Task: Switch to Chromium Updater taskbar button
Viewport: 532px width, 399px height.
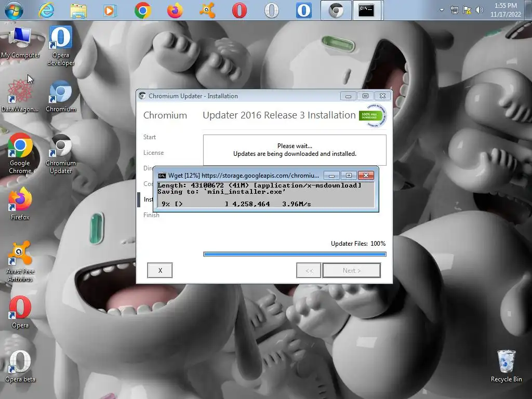Action: click(x=336, y=10)
